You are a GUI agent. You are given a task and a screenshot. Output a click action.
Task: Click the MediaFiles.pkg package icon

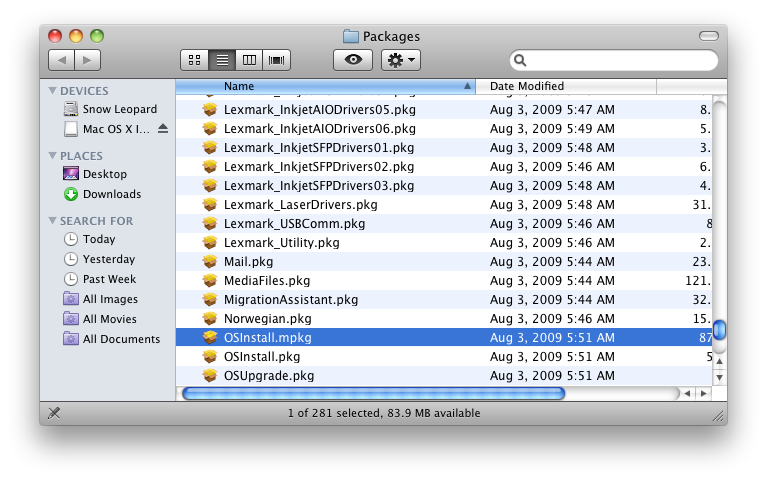pos(210,281)
